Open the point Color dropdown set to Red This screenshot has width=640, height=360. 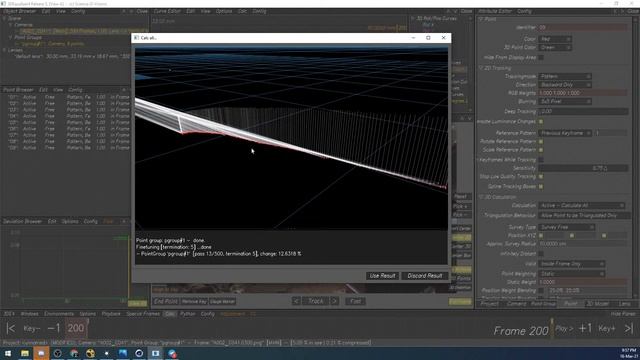click(x=554, y=39)
